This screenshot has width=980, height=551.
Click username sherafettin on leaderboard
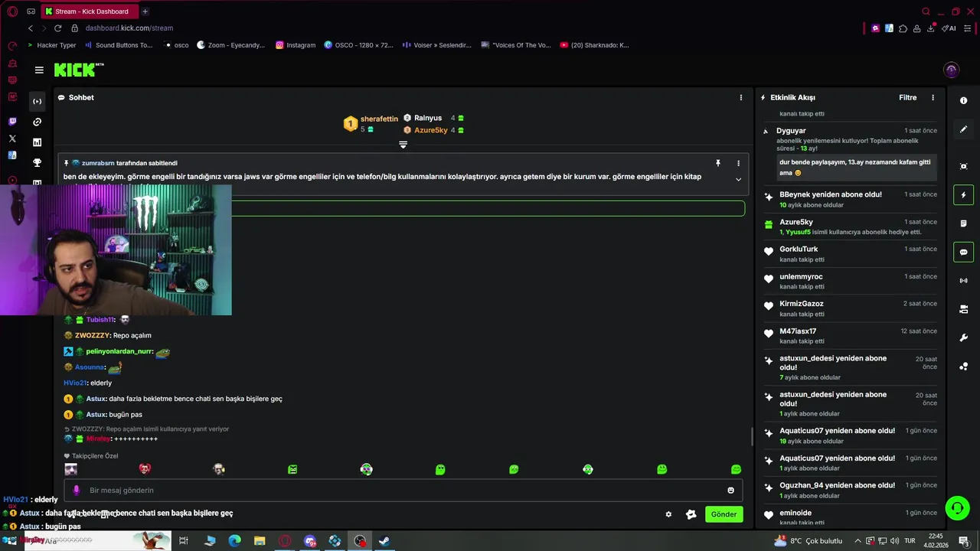[379, 119]
